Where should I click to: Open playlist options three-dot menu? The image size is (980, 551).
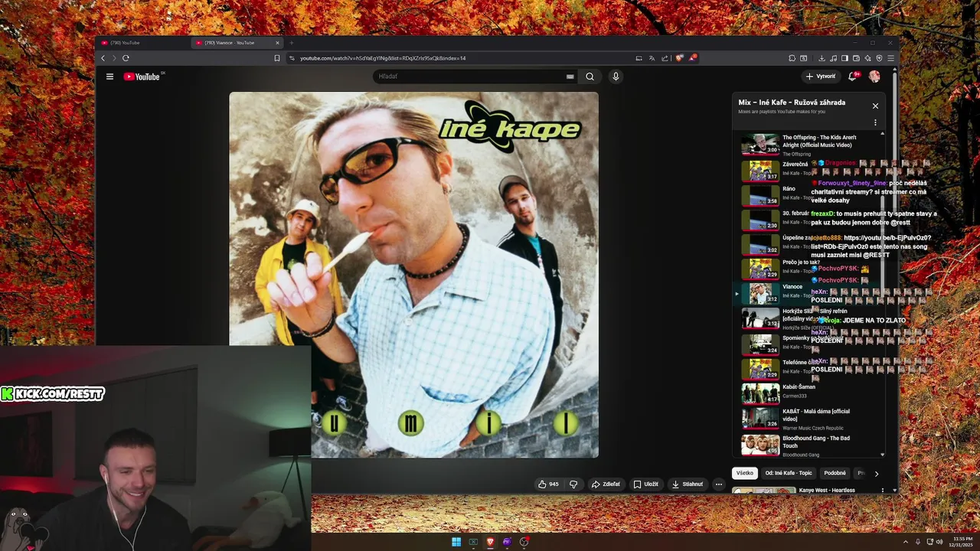(875, 122)
